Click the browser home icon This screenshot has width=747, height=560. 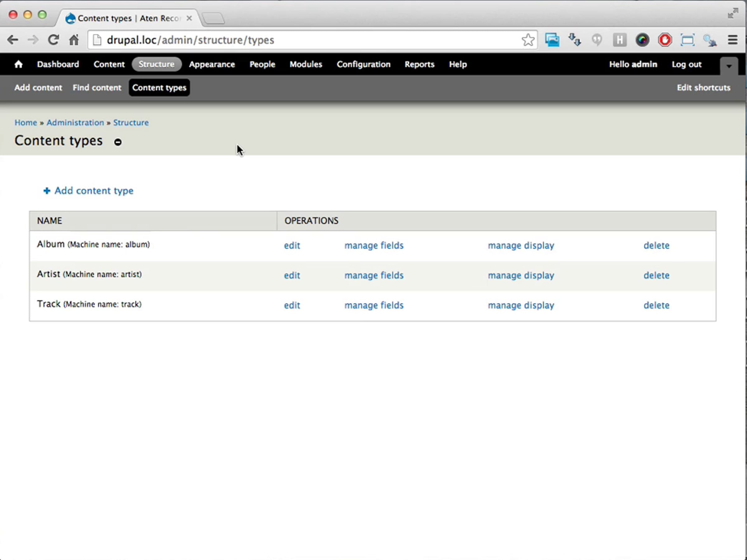(74, 40)
